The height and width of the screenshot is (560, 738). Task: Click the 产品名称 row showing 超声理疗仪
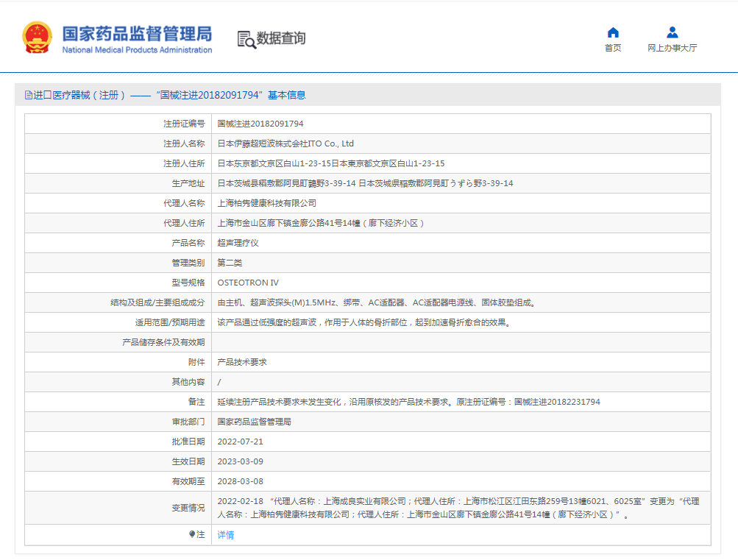click(x=234, y=242)
